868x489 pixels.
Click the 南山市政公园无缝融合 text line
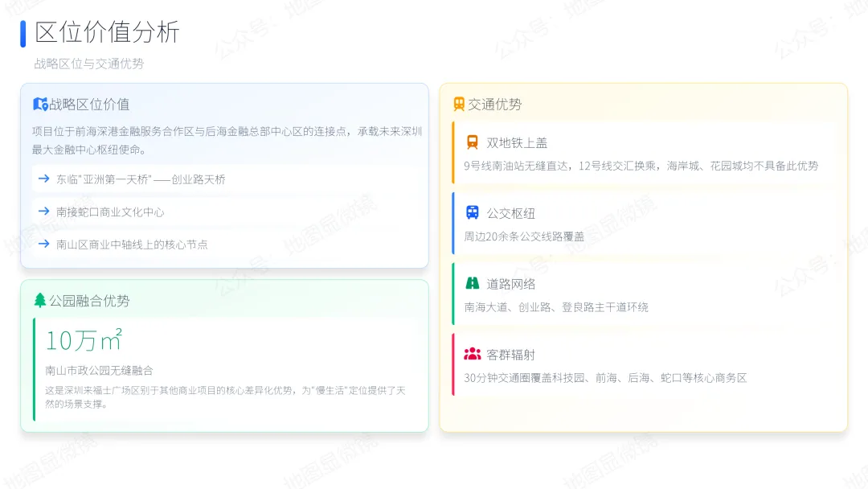pyautogui.click(x=99, y=371)
